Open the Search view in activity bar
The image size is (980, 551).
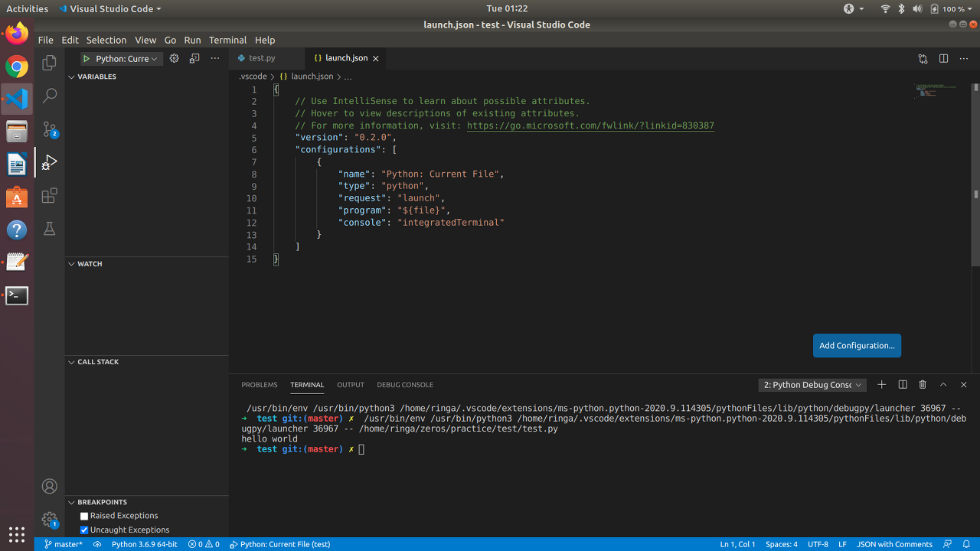click(x=50, y=96)
